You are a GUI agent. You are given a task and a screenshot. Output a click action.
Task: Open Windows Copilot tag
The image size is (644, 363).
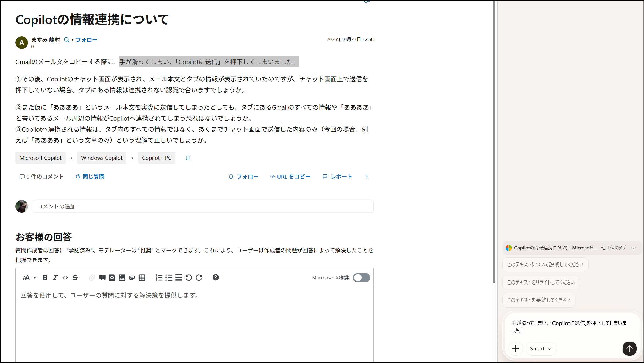[102, 158]
